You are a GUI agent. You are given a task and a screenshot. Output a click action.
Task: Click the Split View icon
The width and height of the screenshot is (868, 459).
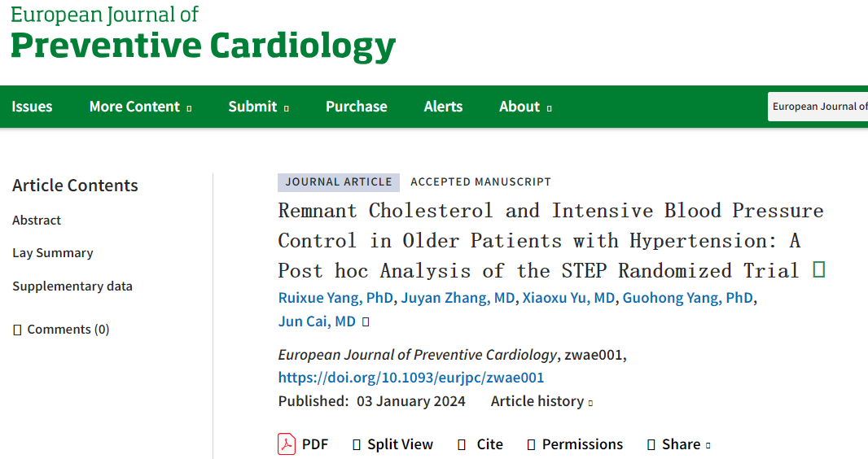[357, 444]
